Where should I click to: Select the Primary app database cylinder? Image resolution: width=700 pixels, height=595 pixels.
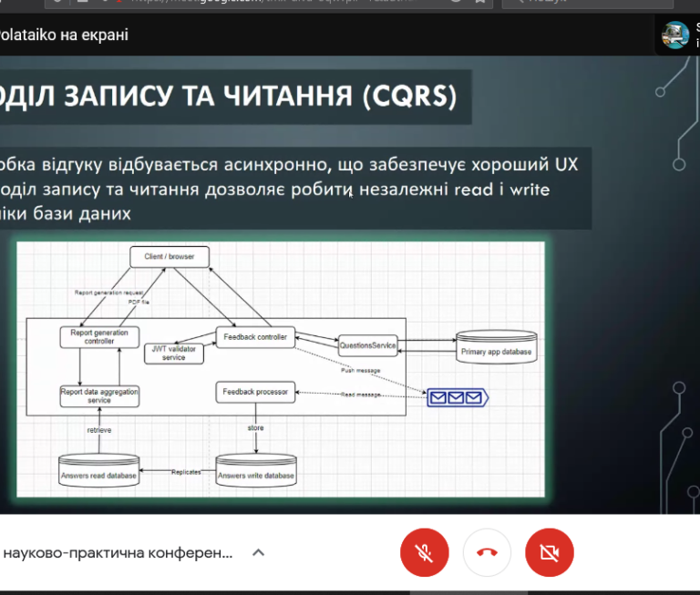point(495,346)
